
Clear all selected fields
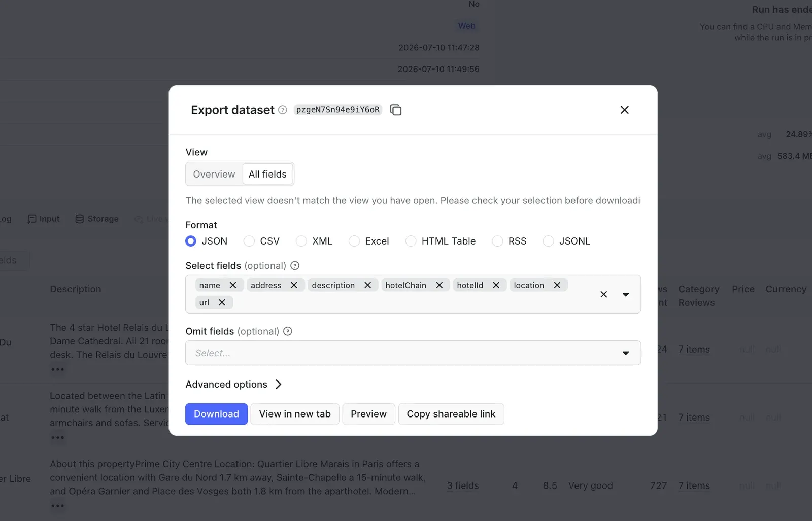click(x=604, y=294)
